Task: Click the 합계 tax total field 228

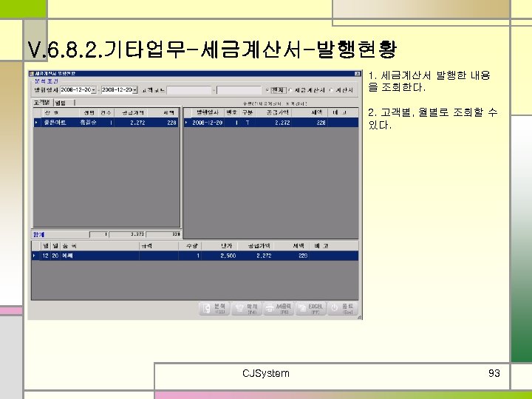Action: click(163, 234)
